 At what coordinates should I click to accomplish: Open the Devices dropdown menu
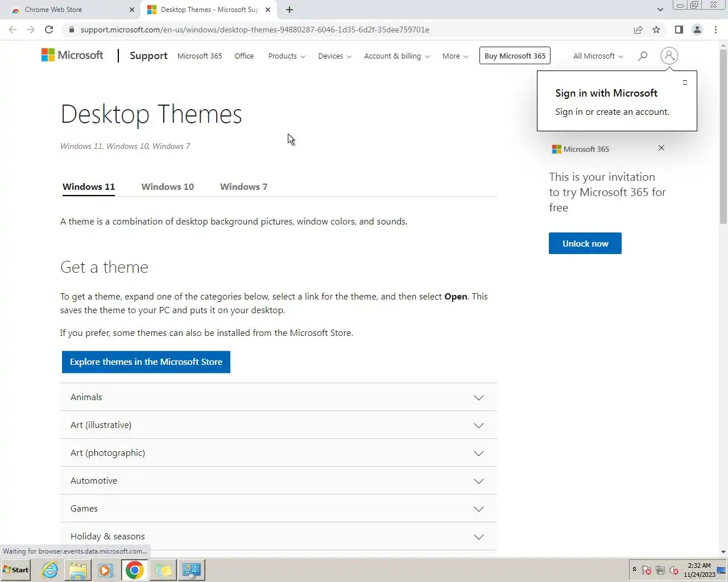[334, 56]
